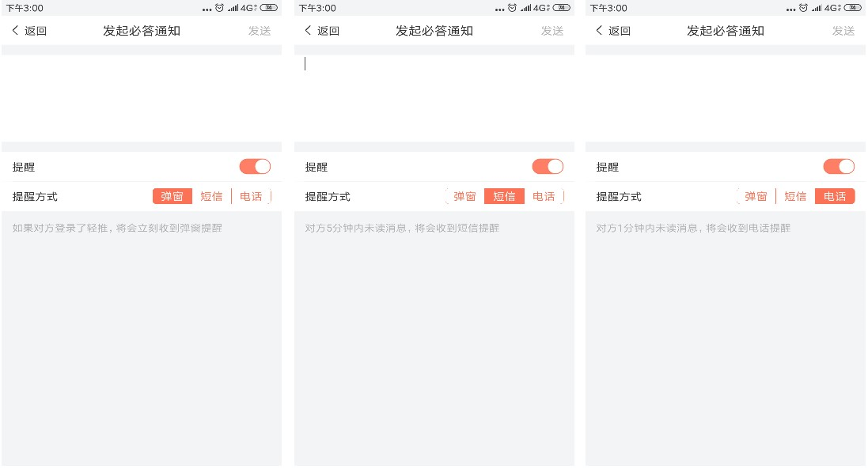
Task: Tap the signal strength icon on the middle screen
Action: click(x=525, y=8)
